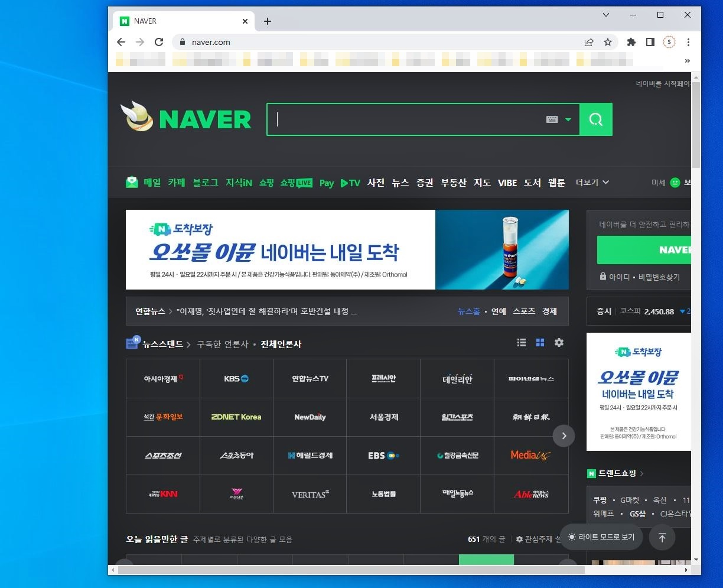Open the 메일 mail envelope icon

pos(132,183)
